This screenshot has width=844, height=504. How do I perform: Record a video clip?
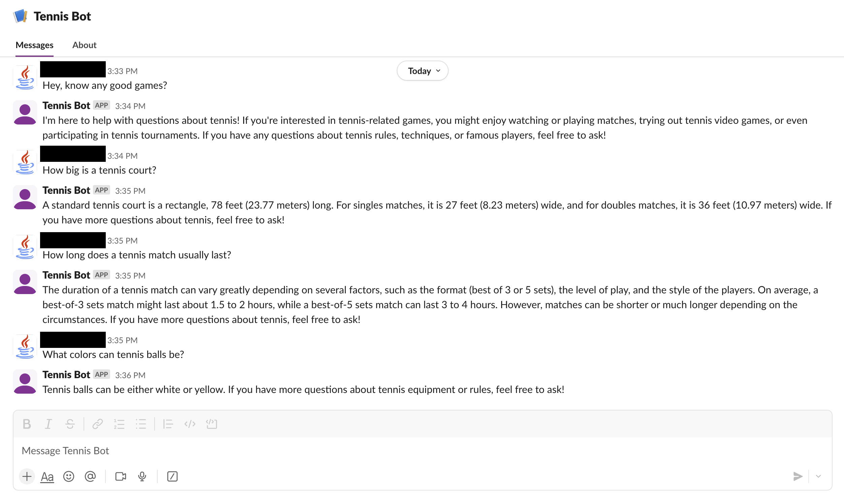(x=120, y=476)
